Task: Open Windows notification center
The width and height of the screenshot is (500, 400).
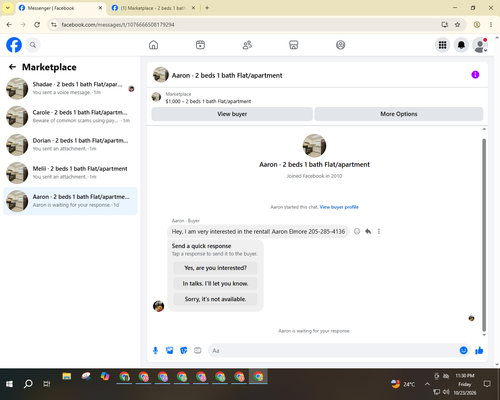Action: [x=487, y=384]
